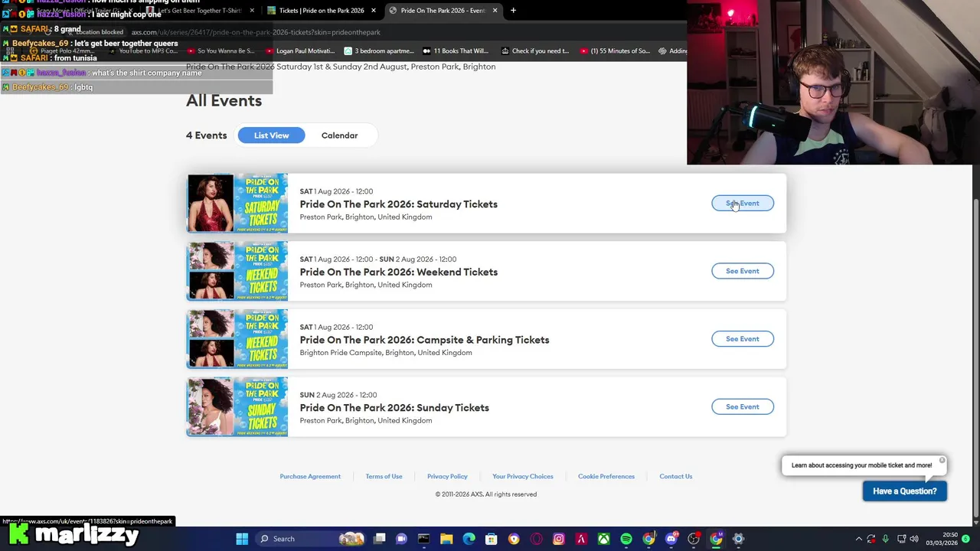Open the 11 Books That Will... bookmark
Image resolution: width=980 pixels, height=551 pixels.
455,51
